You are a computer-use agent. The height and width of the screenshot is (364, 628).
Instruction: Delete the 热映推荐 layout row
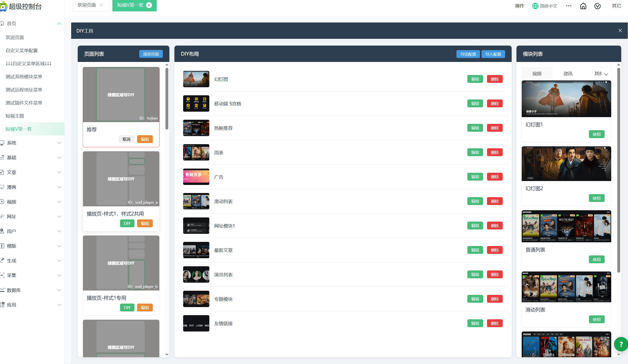pyautogui.click(x=495, y=128)
